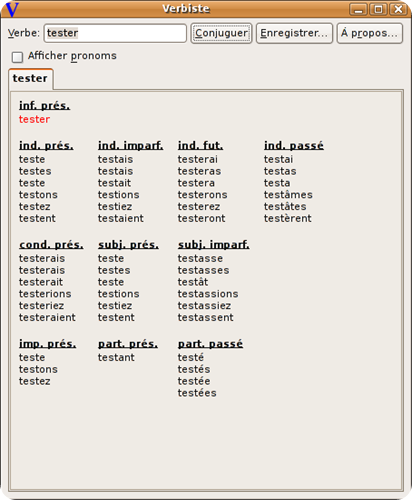Click the Conjuguer button
This screenshot has width=412, height=500.
(221, 33)
